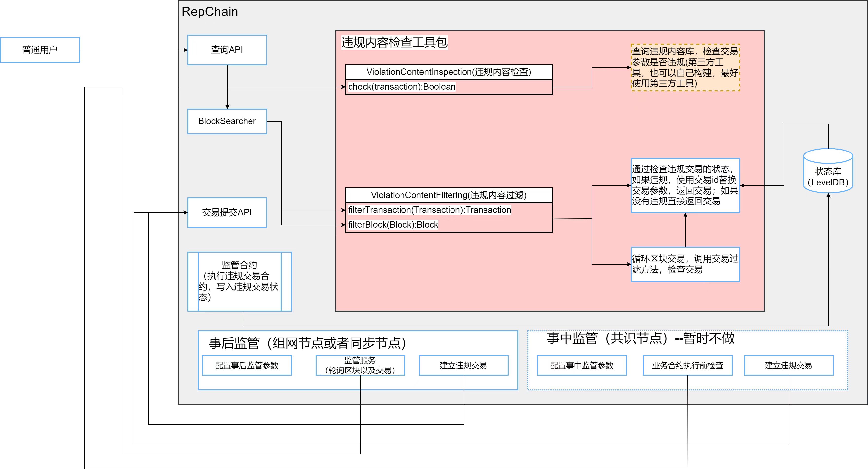This screenshot has height=473, width=868.
Task: Click the 查询API box
Action: (227, 50)
